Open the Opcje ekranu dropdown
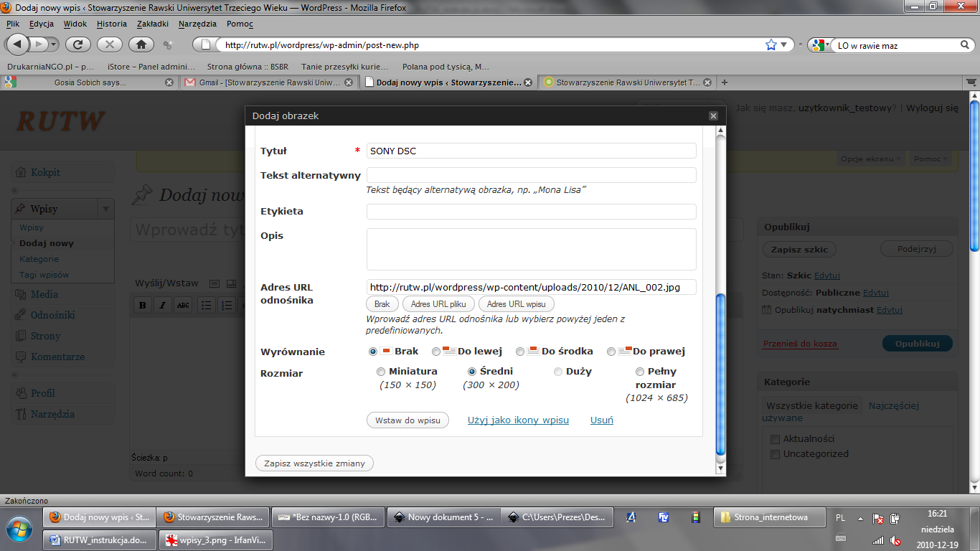Image resolution: width=980 pixels, height=551 pixels. 870,159
